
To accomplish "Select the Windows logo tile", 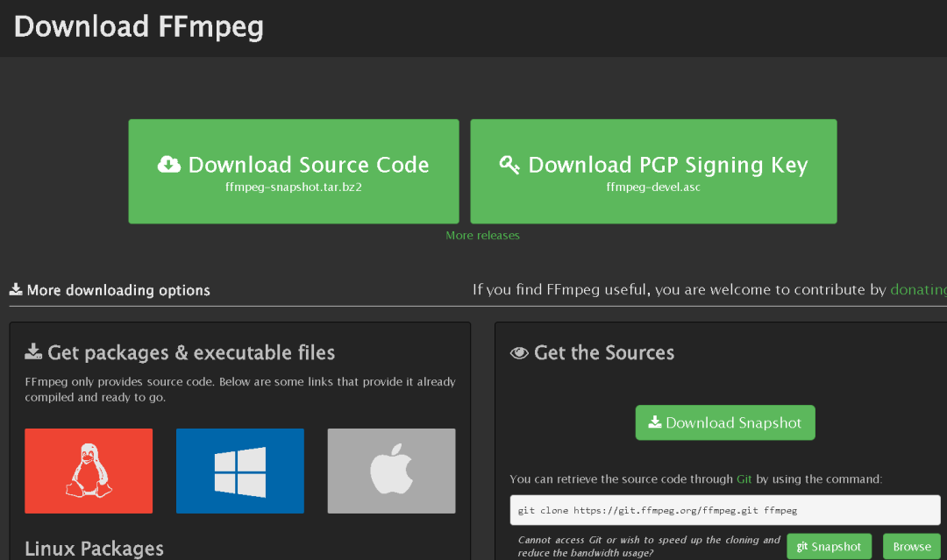I will coord(239,471).
